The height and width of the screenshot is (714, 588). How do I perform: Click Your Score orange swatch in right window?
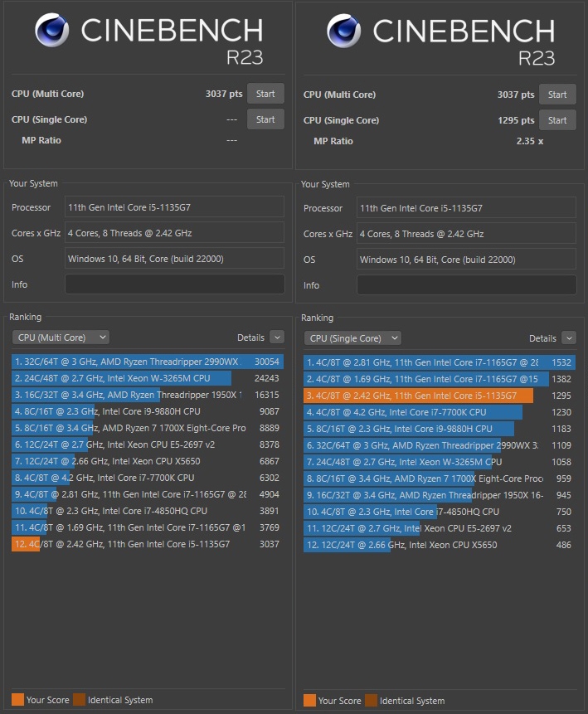coord(309,701)
